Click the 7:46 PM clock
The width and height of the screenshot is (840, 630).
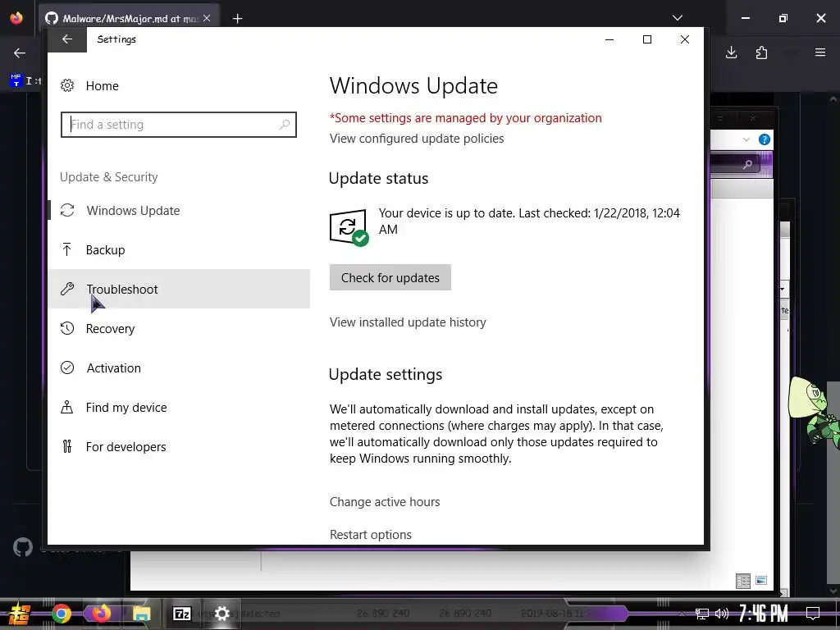tap(764, 614)
